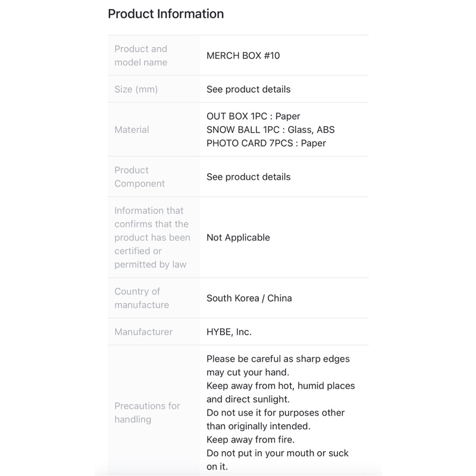
Task: Click the MERCH BOX #10 value
Action: 243,55
